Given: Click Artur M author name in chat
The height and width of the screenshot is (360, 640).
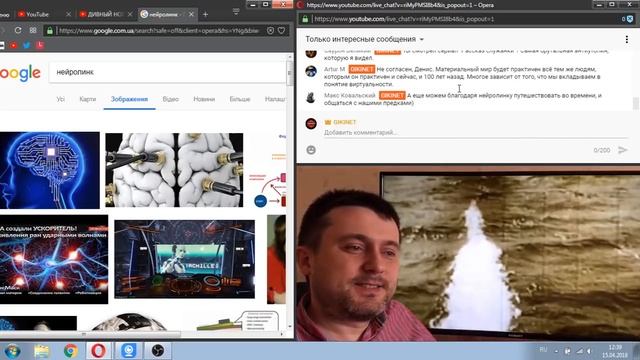Looking at the screenshot, I should click(335, 69).
